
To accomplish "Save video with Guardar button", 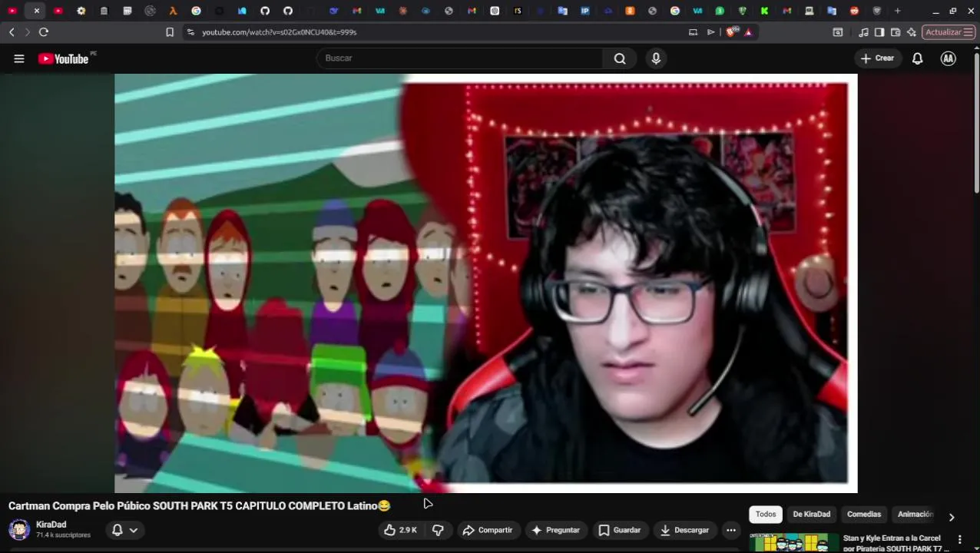I will (x=619, y=530).
